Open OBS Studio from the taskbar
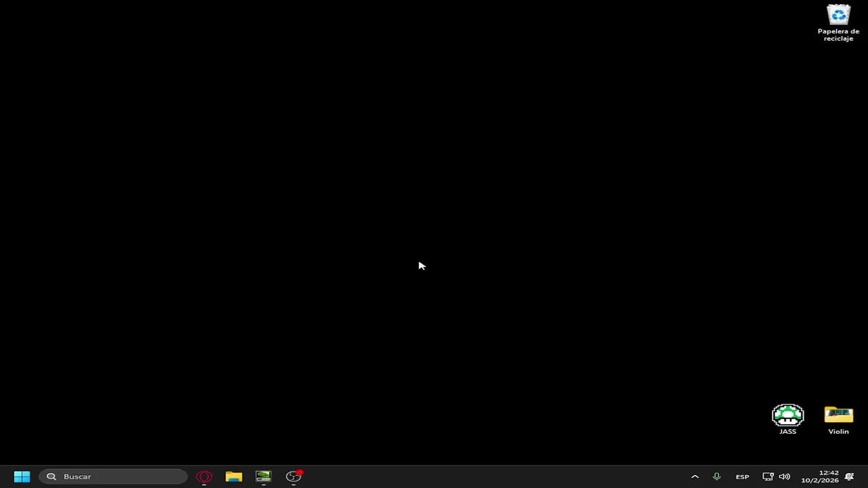868x488 pixels. point(294,476)
